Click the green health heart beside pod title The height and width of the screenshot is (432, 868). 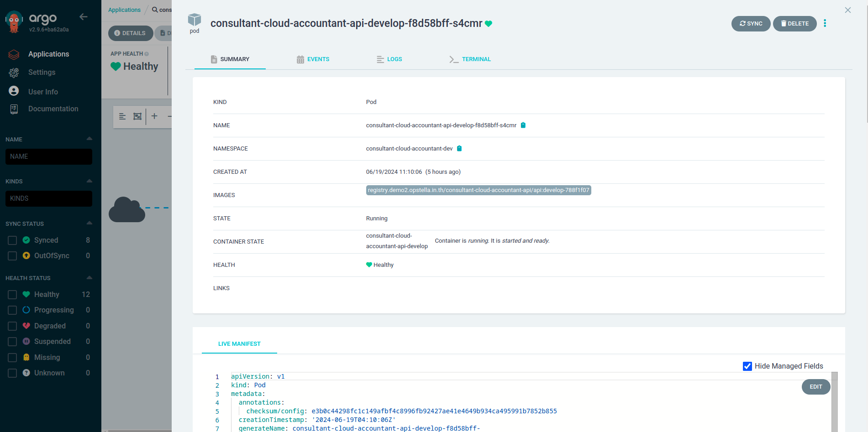[489, 24]
